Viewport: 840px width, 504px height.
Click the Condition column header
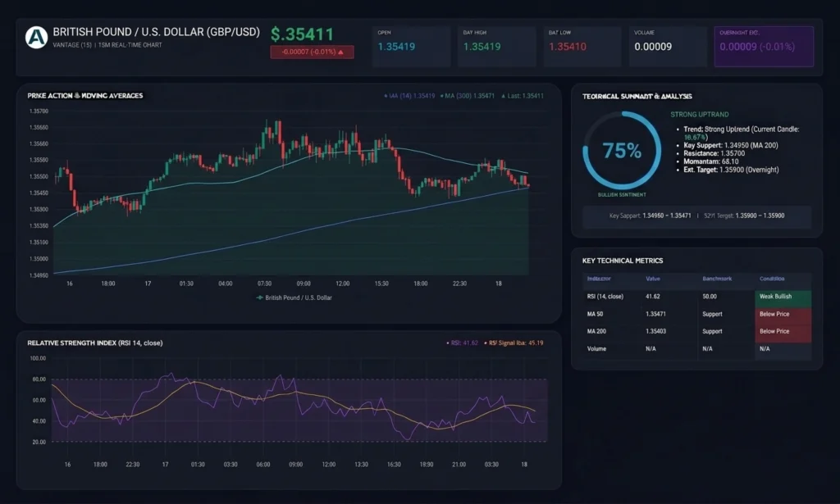point(772,279)
